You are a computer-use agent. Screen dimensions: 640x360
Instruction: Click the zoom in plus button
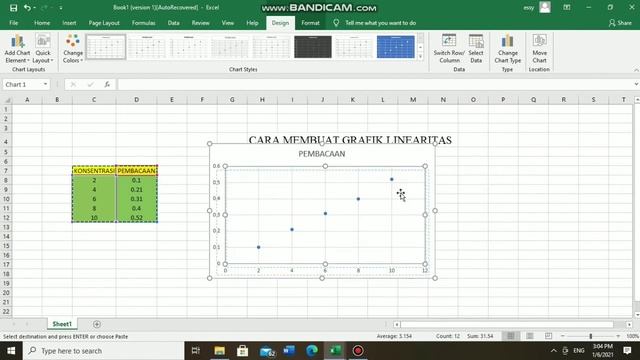pyautogui.click(x=618, y=336)
